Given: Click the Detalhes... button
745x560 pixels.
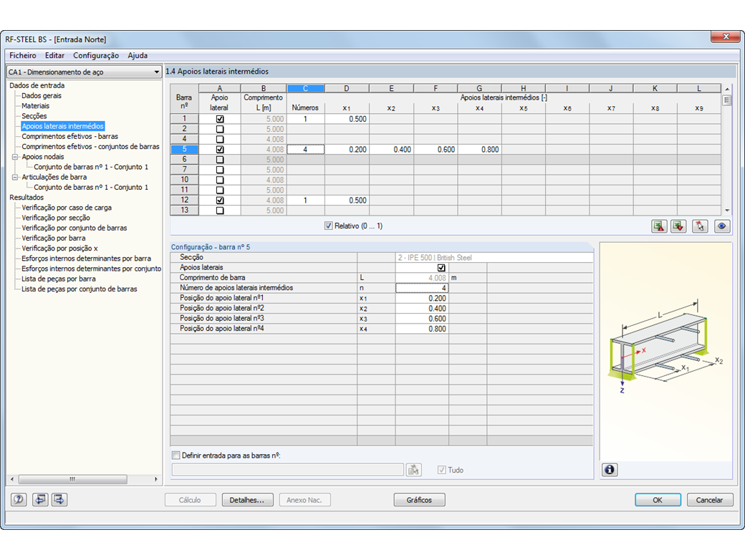Looking at the screenshot, I should tap(247, 500).
